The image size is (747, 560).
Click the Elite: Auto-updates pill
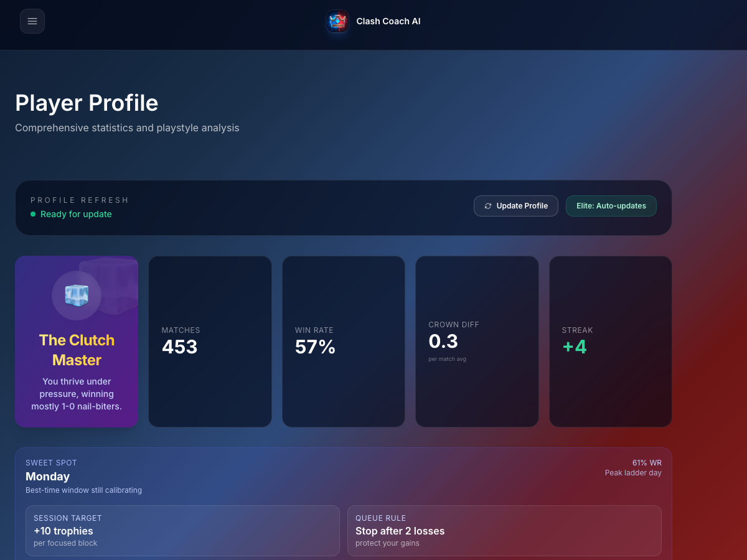pyautogui.click(x=611, y=205)
